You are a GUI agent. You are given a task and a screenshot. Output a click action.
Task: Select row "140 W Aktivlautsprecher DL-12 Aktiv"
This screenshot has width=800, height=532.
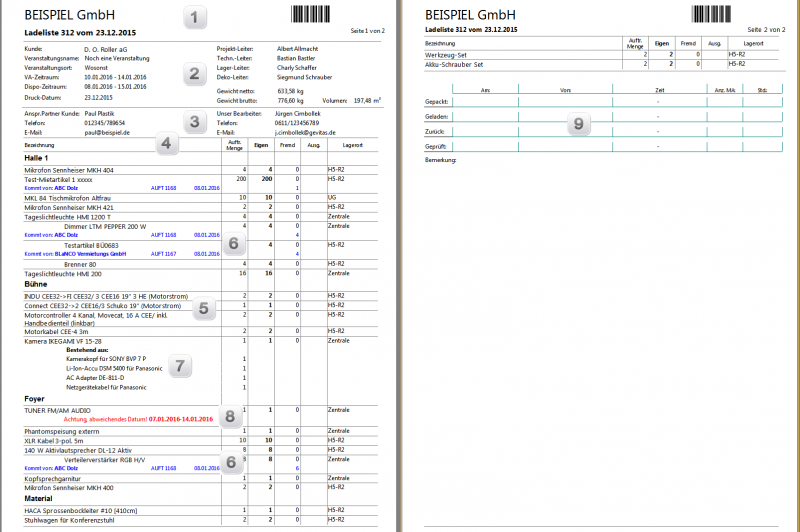(x=201, y=450)
